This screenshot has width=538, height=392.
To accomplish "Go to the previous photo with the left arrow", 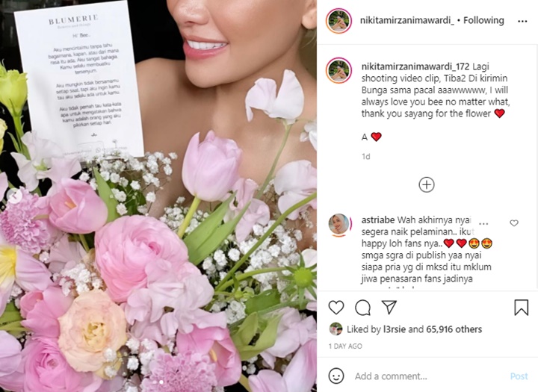I will (x=14, y=197).
